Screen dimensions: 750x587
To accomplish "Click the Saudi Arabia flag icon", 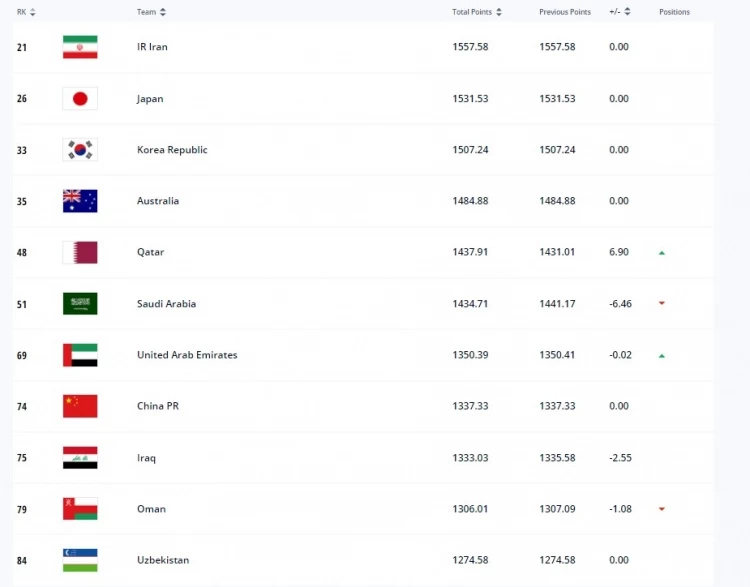I will [x=80, y=304].
